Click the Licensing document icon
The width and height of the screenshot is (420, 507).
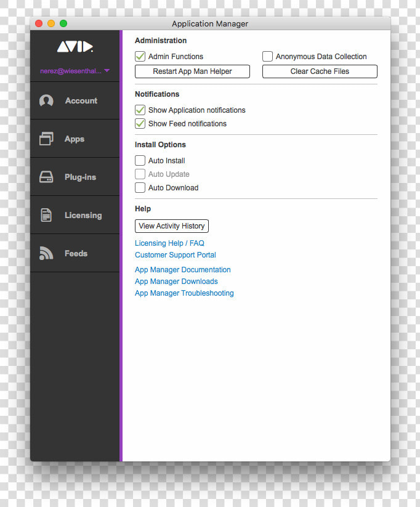coord(46,215)
